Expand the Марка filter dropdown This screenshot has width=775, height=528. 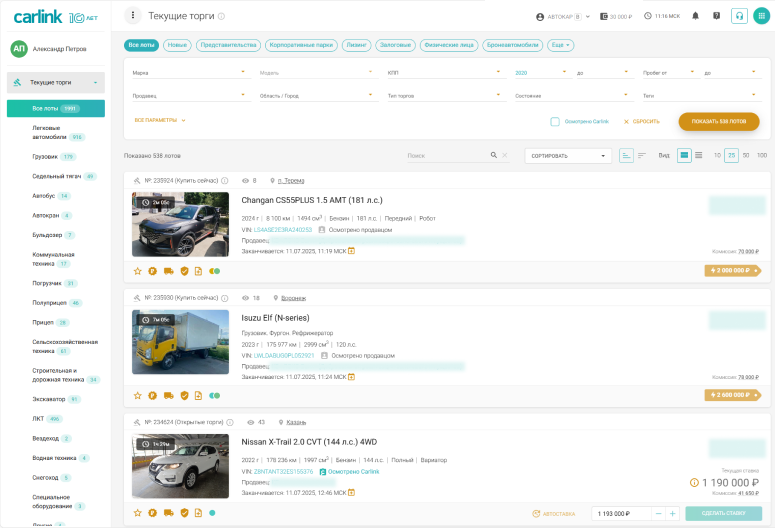(190, 73)
